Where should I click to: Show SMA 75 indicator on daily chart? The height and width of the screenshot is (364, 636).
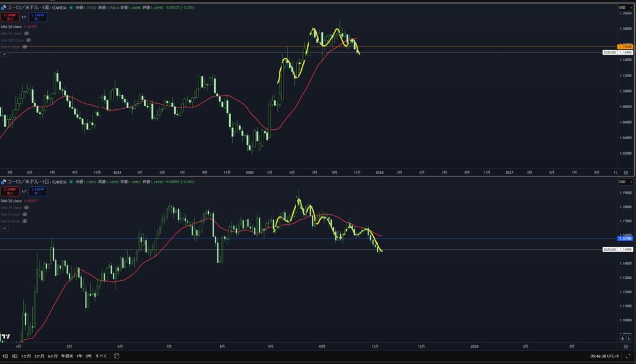coord(25,207)
